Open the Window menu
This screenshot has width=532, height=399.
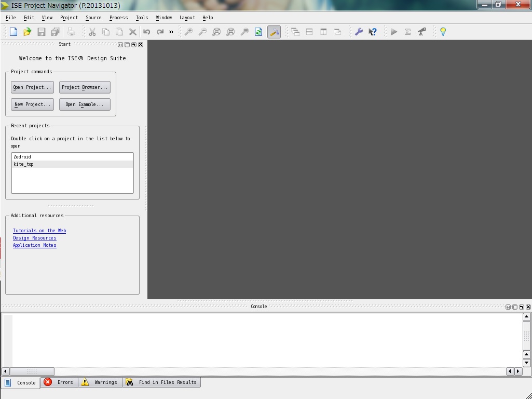coord(164,18)
